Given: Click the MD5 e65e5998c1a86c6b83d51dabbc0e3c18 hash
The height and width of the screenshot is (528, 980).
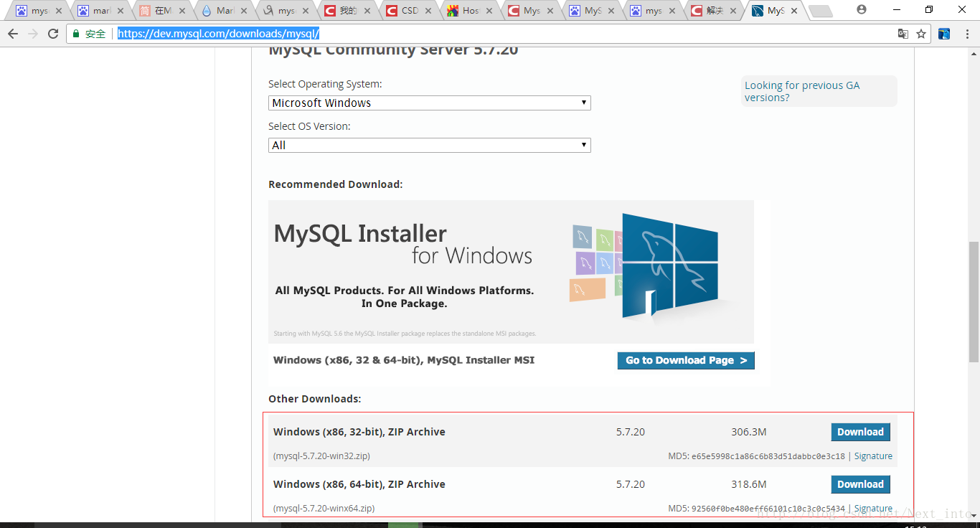Looking at the screenshot, I should pos(768,456).
